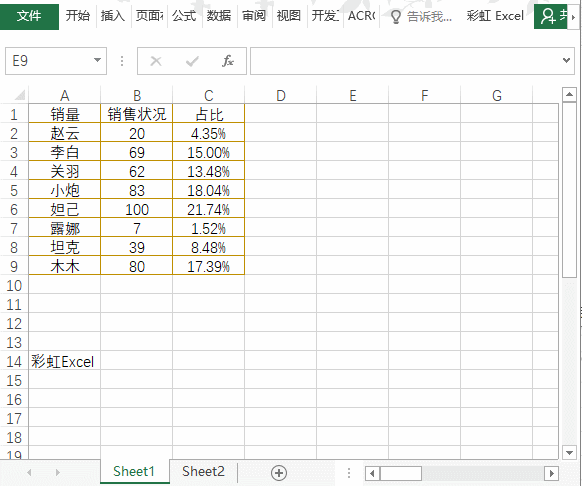Click the sheet tab bar splitter dots
This screenshot has width=582, height=486.
click(349, 473)
